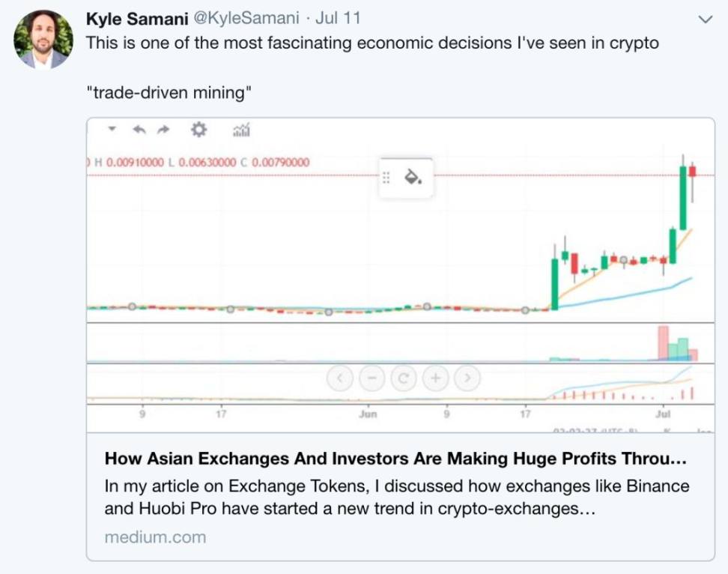Click the medium.com source link

(155, 537)
